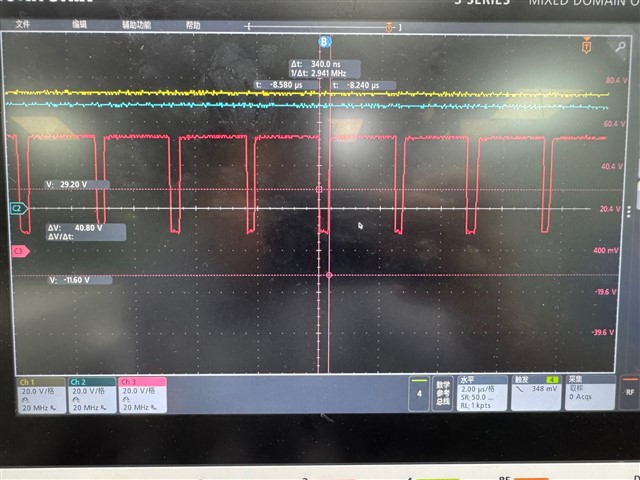Open the 触发 trigger settings badge
The width and height of the screenshot is (640, 480).
coord(536,393)
